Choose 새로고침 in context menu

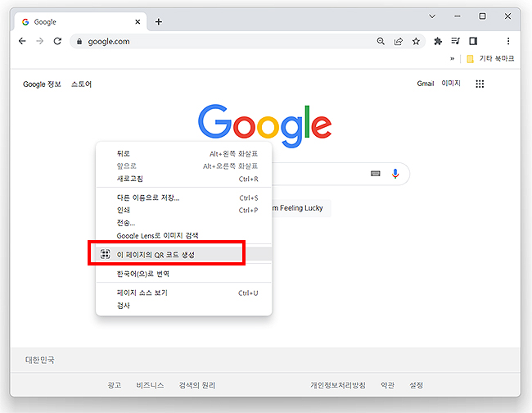click(183, 179)
